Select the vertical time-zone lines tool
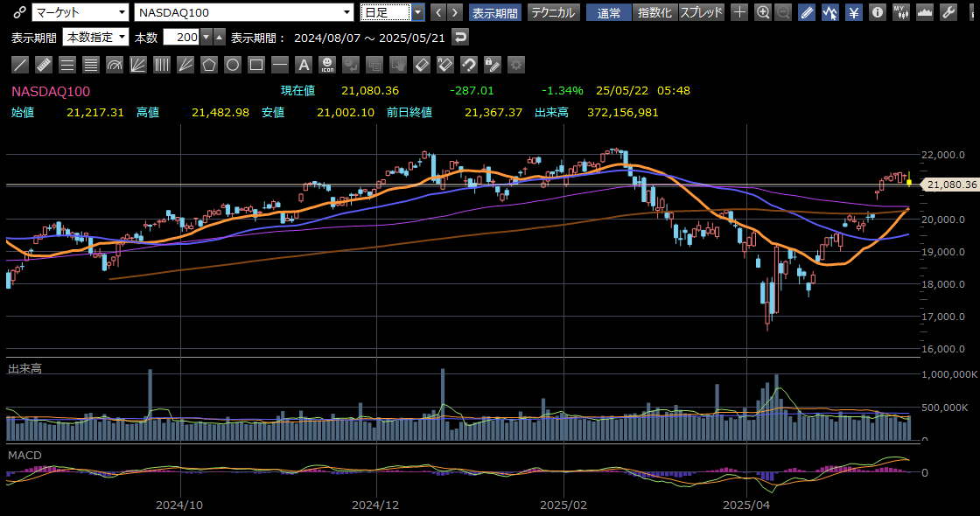The image size is (980, 516). tap(162, 65)
